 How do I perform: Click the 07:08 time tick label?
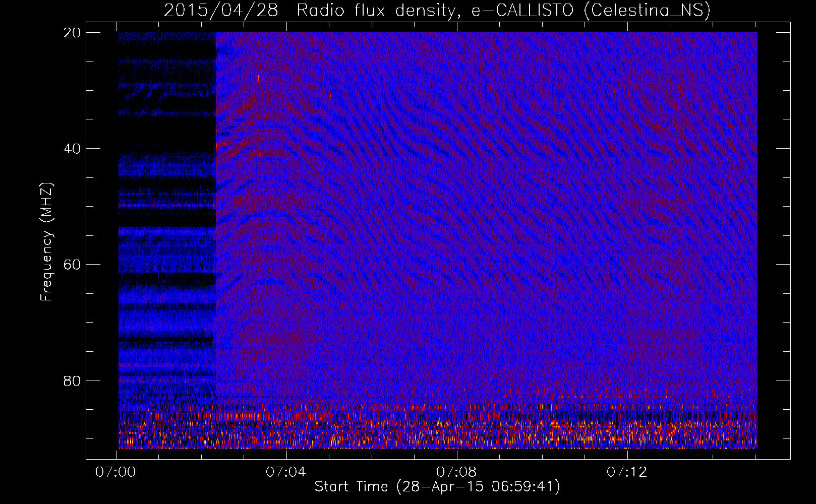[456, 472]
